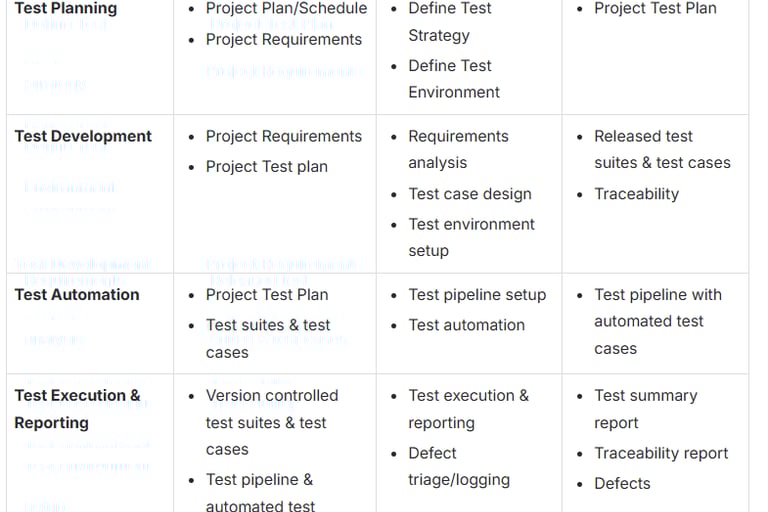
Task: Click the Test execution & reporting bullet item
Action: (x=468, y=408)
